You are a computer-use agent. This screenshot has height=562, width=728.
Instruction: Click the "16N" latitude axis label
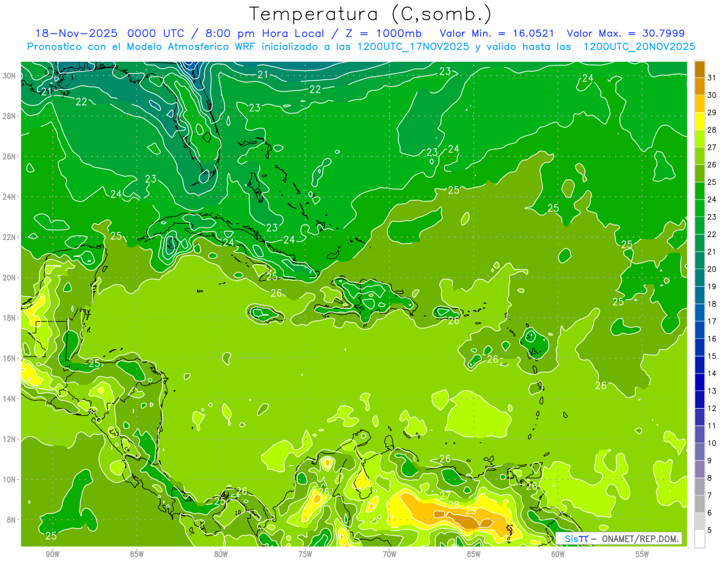(x=9, y=358)
